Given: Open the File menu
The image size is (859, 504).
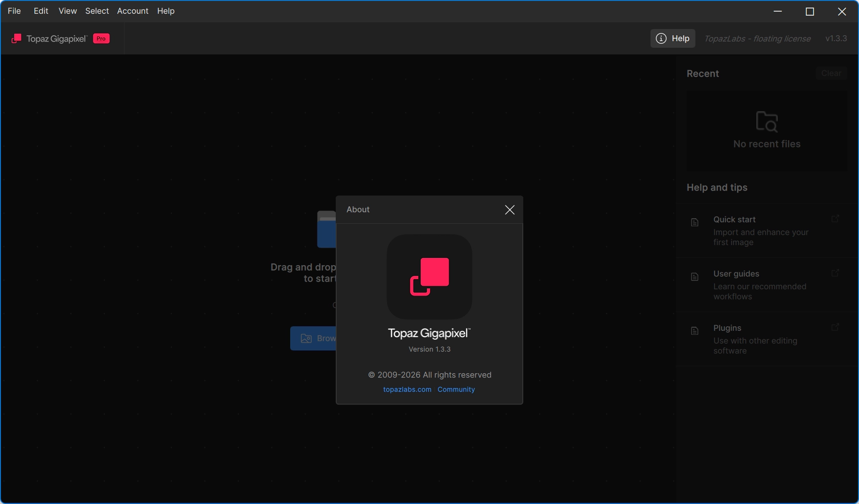Looking at the screenshot, I should 14,11.
